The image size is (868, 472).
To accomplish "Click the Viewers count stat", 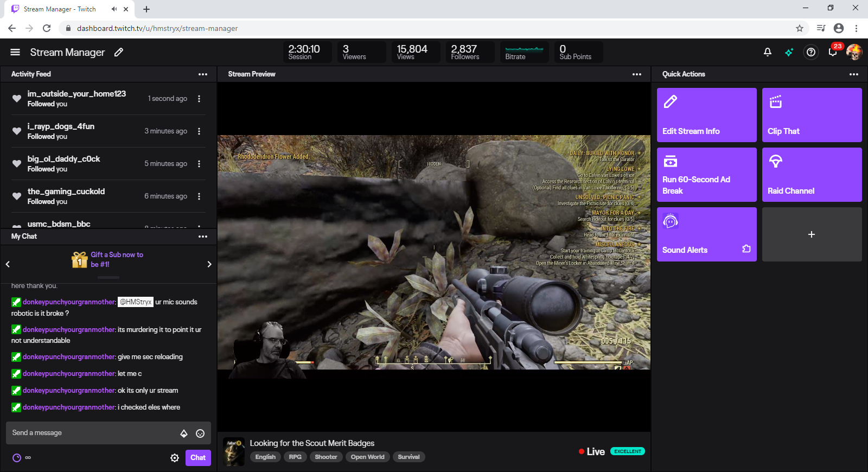I will 362,52.
